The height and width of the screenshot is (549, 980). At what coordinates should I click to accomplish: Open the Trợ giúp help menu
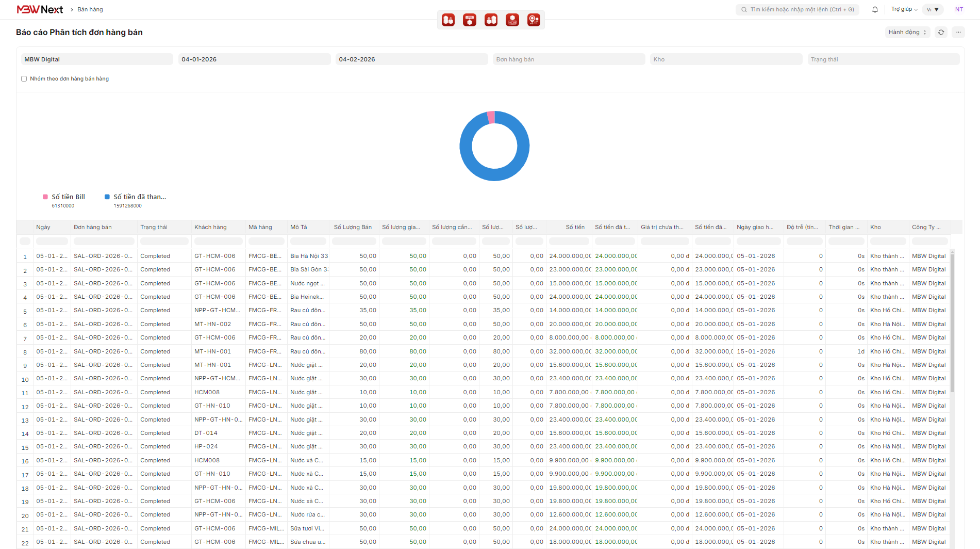(x=904, y=9)
